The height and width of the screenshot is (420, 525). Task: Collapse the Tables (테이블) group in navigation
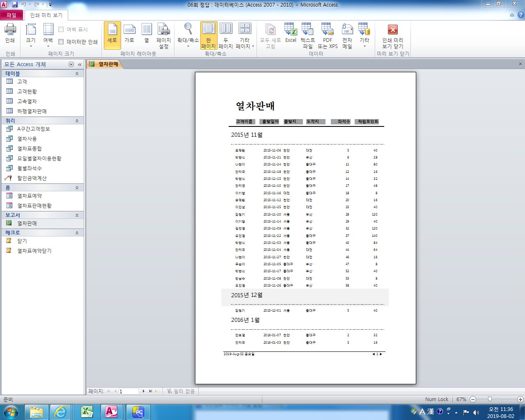(77, 73)
